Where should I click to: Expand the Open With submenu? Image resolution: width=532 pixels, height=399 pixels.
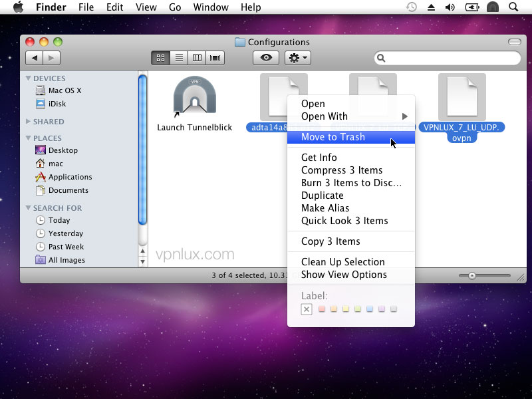coord(351,116)
